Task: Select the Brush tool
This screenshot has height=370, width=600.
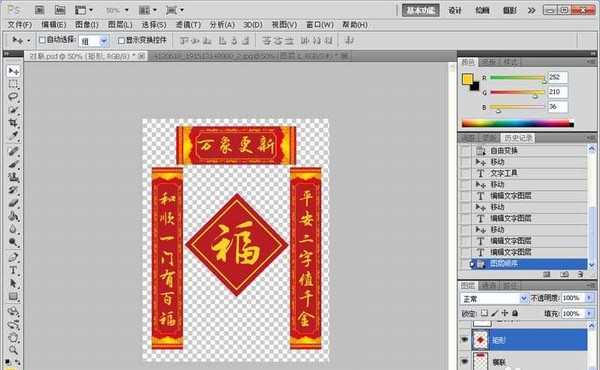Action: coord(13,165)
